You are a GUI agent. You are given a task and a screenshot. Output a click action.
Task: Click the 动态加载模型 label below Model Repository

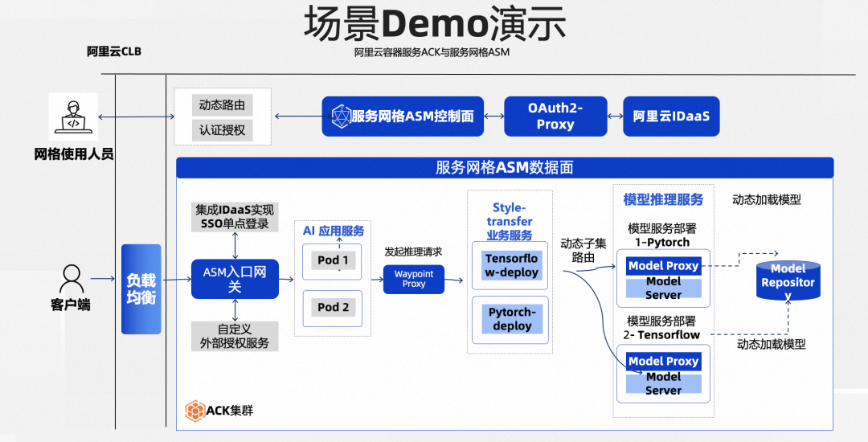(771, 344)
